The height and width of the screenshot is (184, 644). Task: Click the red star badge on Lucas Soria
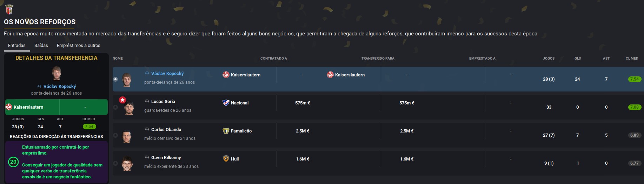(122, 100)
